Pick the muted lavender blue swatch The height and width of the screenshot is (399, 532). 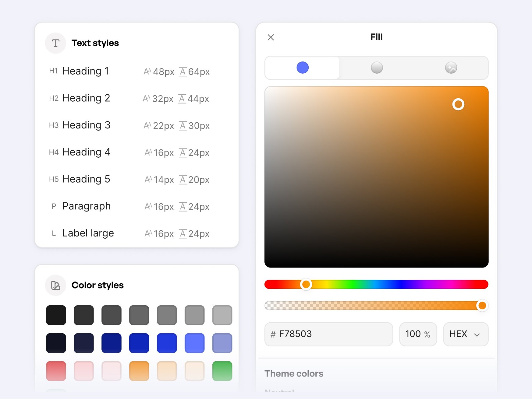tap(222, 343)
